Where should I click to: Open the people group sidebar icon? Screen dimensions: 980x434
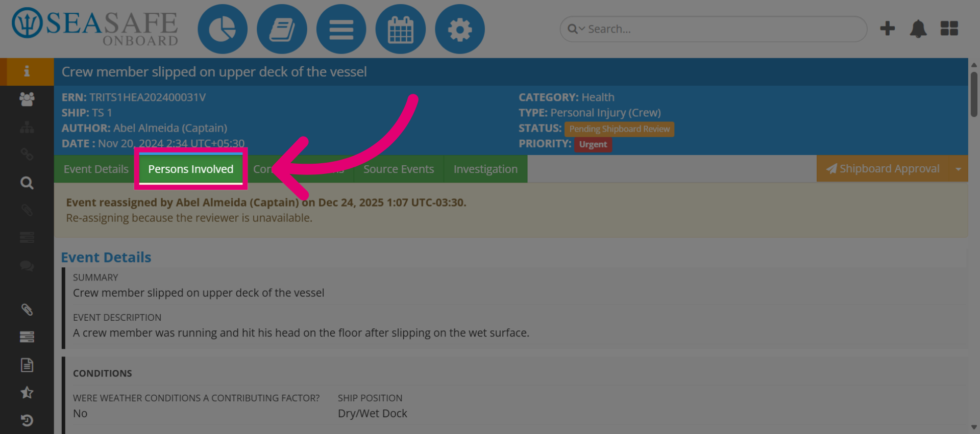click(x=27, y=99)
